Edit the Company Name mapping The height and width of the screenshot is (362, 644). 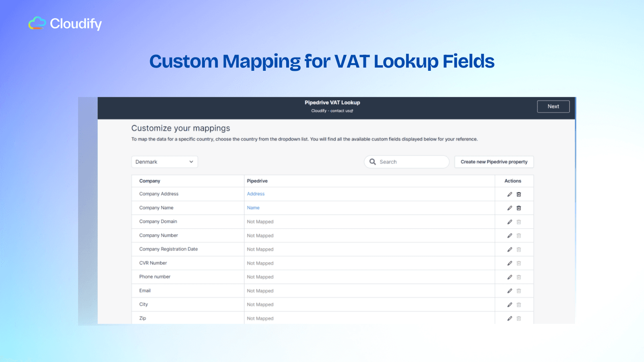click(510, 208)
